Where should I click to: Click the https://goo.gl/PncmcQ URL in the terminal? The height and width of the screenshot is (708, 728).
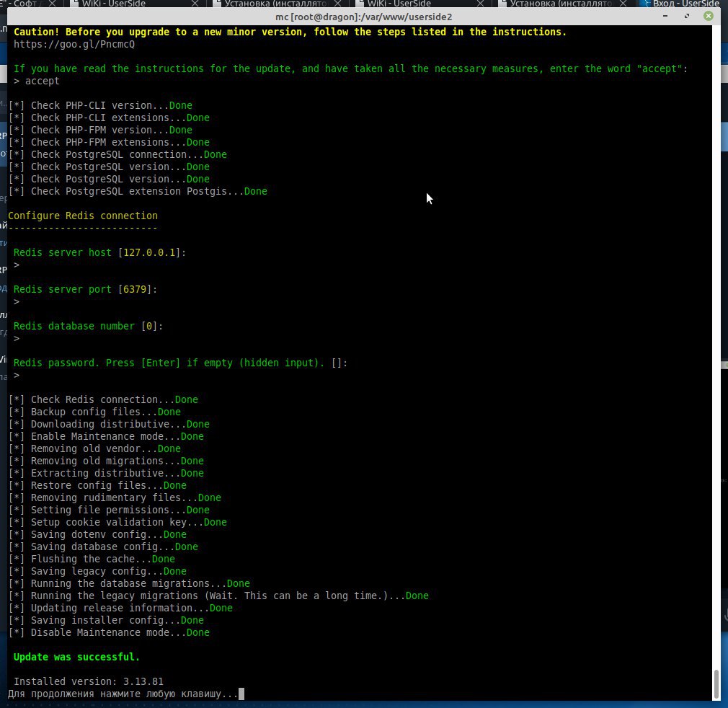point(74,44)
